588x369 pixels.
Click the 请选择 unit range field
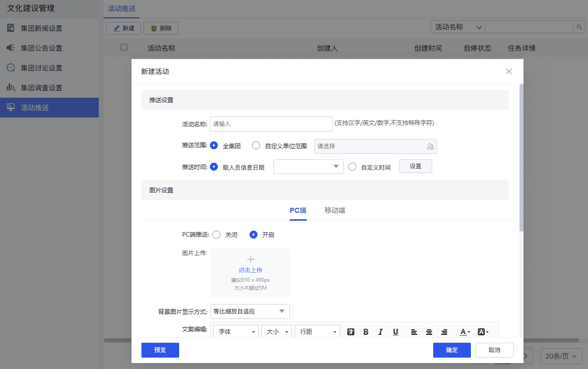pyautogui.click(x=375, y=146)
